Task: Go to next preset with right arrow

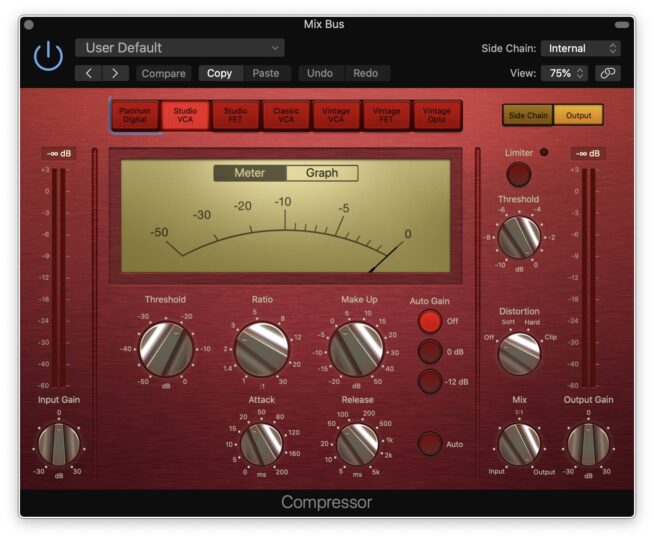Action: pyautogui.click(x=116, y=73)
